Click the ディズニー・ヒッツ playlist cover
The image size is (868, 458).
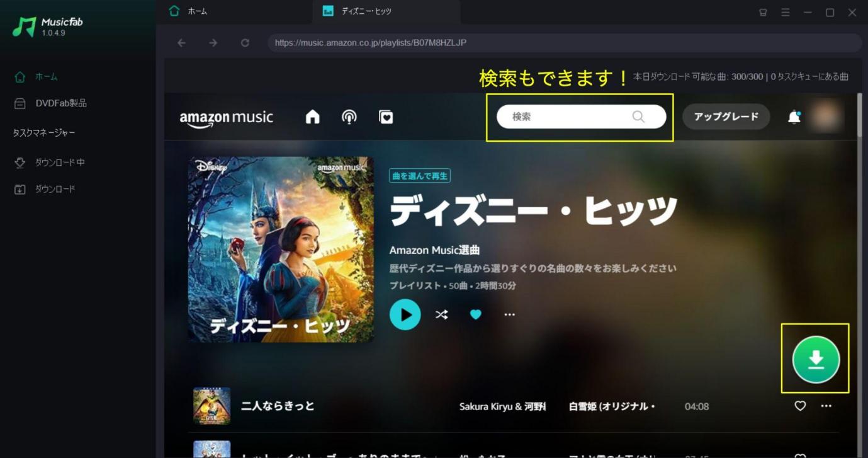coord(281,249)
